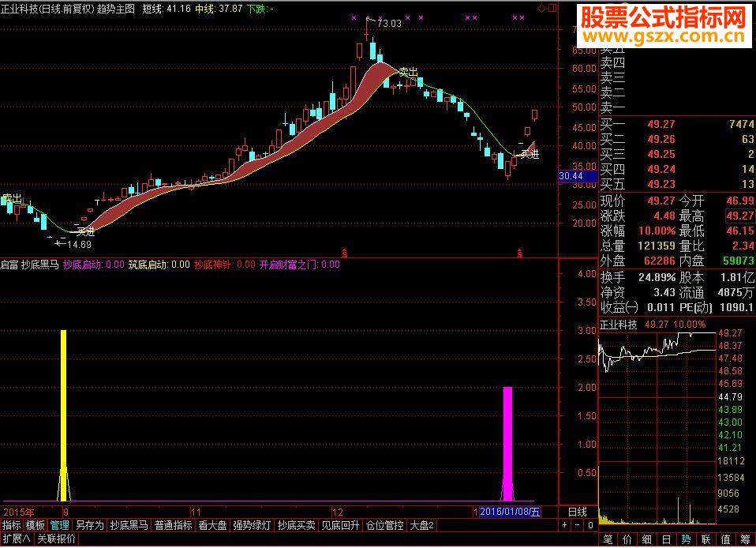Image resolution: width=756 pixels, height=548 pixels.
Task: Open the 大盘2 tab
Action: pyautogui.click(x=422, y=525)
